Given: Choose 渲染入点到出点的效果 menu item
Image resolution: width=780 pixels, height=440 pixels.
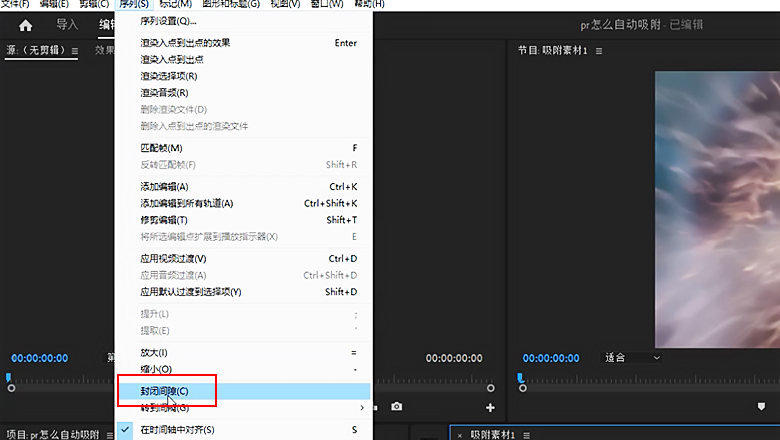Looking at the screenshot, I should [244, 43].
